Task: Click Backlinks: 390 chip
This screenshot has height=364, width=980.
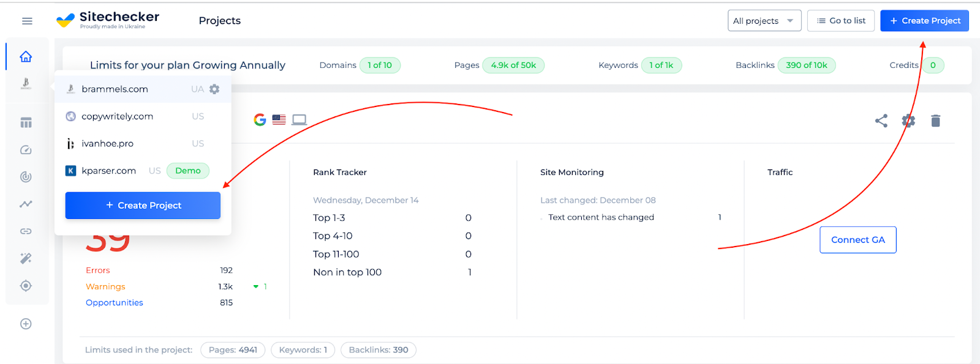Action: tap(379, 350)
